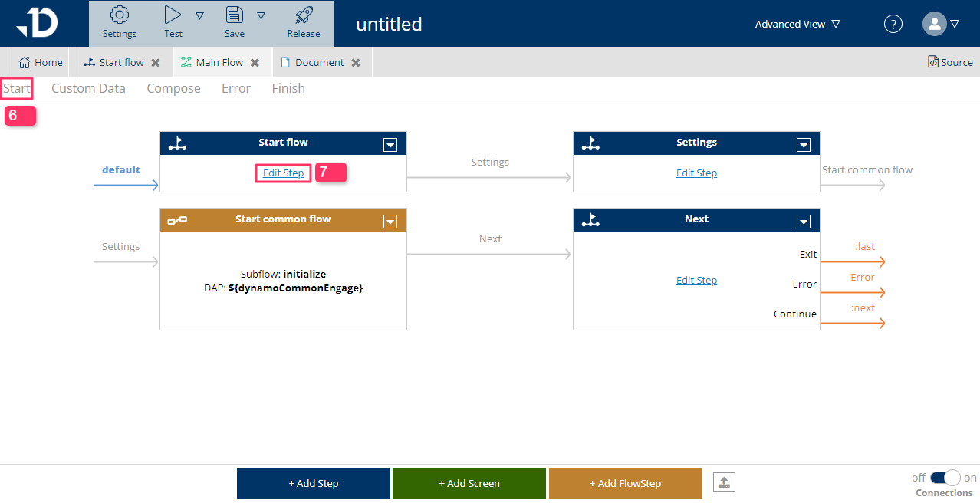Switch to the Document tab

pos(319,62)
